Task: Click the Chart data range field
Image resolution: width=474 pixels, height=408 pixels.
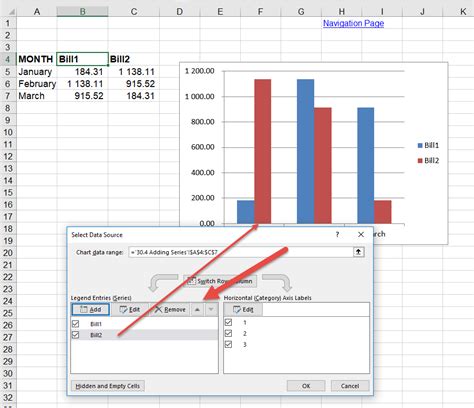Action: point(241,252)
